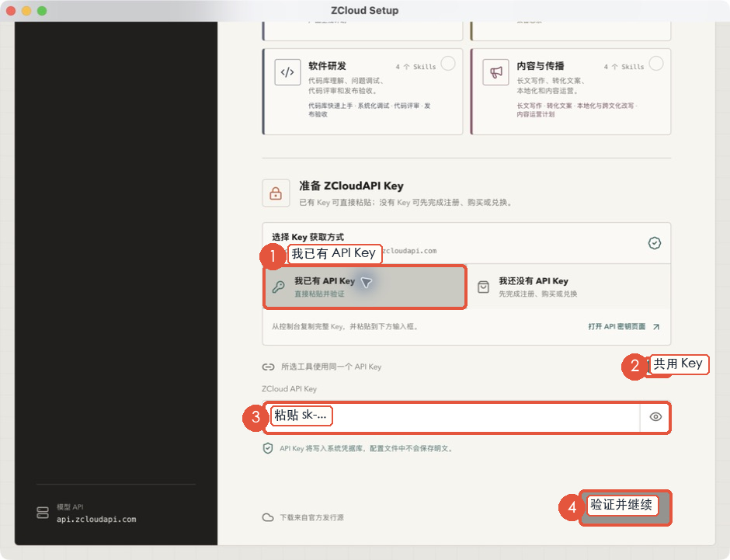Focus the ZCloud API Key input field
Image resolution: width=730 pixels, height=560 pixels.
(453, 416)
